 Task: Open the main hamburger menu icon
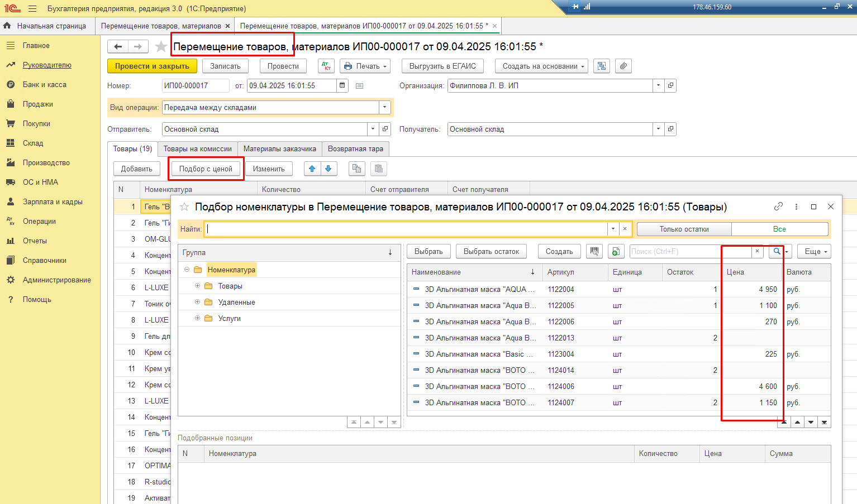click(x=32, y=8)
